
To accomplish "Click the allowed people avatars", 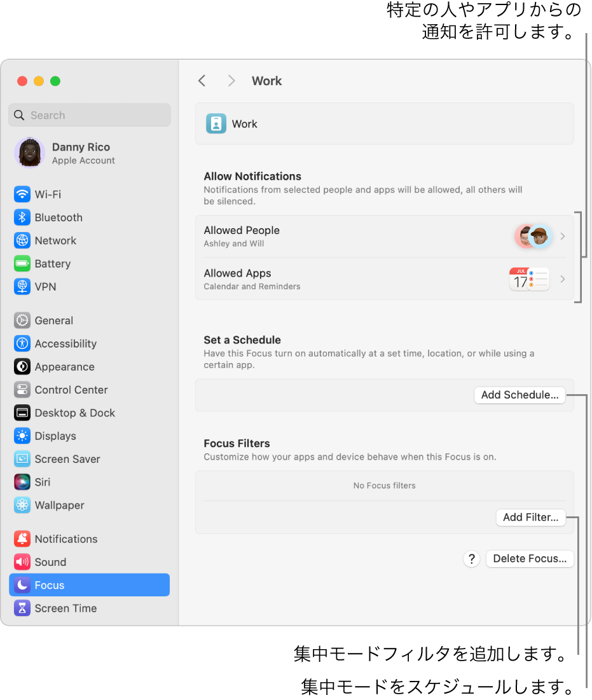I will (x=533, y=236).
